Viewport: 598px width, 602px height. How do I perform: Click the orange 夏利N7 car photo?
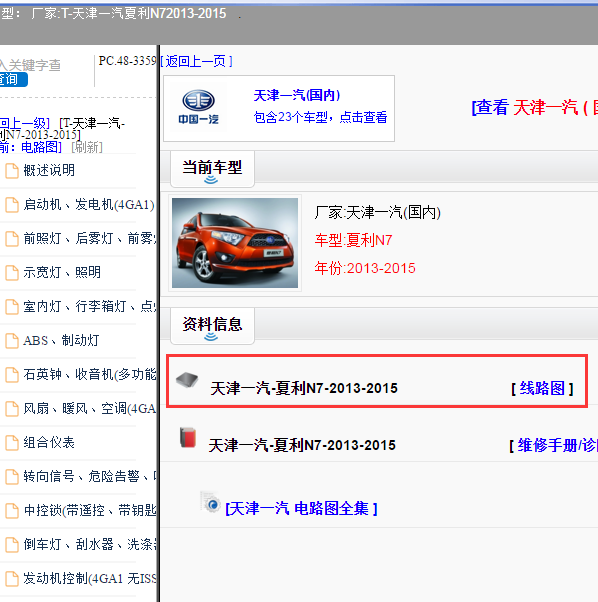(235, 243)
